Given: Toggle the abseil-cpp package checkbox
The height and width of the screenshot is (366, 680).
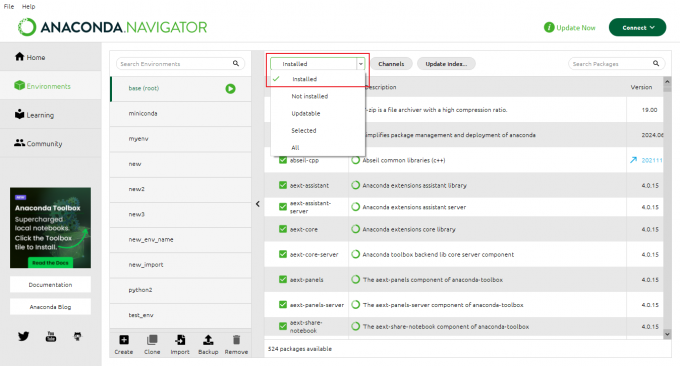Looking at the screenshot, I should [x=283, y=160].
